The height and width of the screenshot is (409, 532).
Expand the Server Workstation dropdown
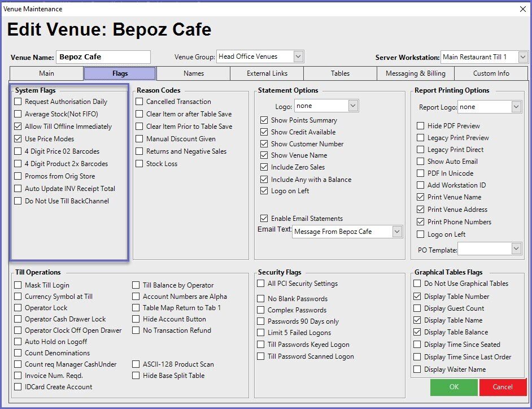coord(522,57)
